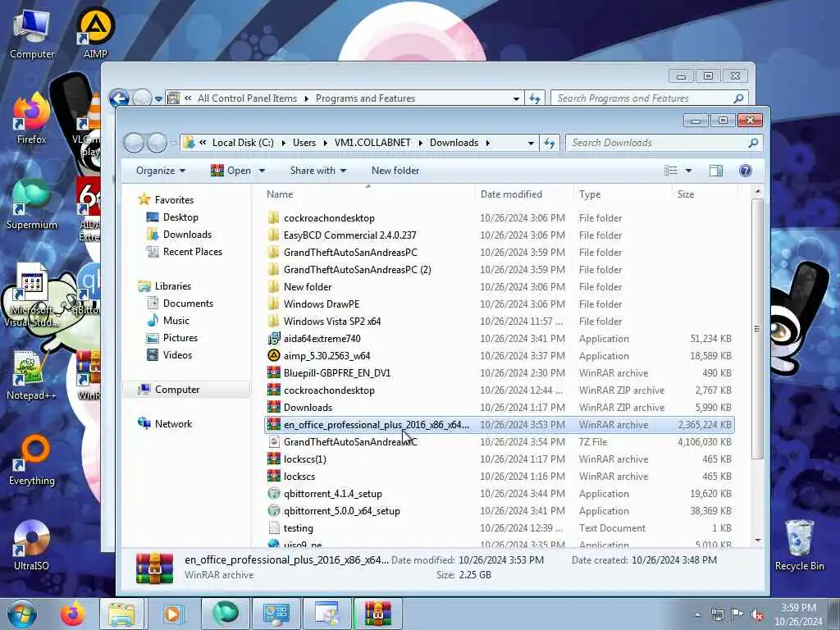Open the Videos library
Screen dimensions: 840x630
[177, 354]
